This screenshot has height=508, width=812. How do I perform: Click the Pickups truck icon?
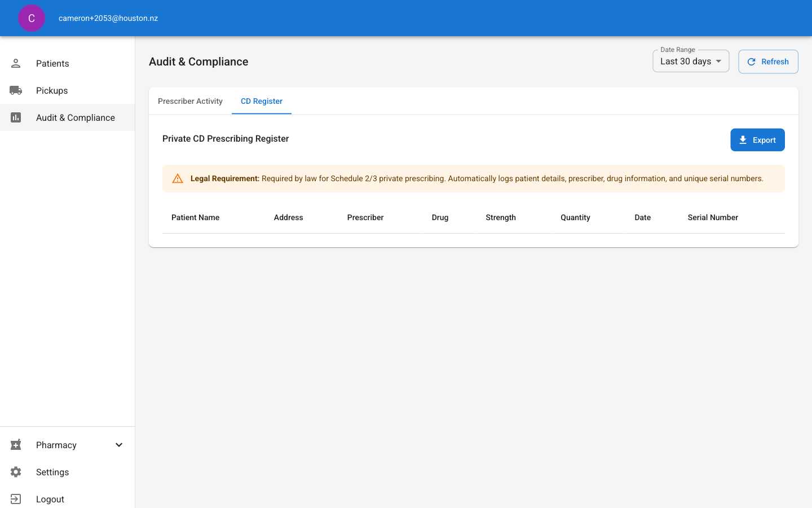point(16,90)
